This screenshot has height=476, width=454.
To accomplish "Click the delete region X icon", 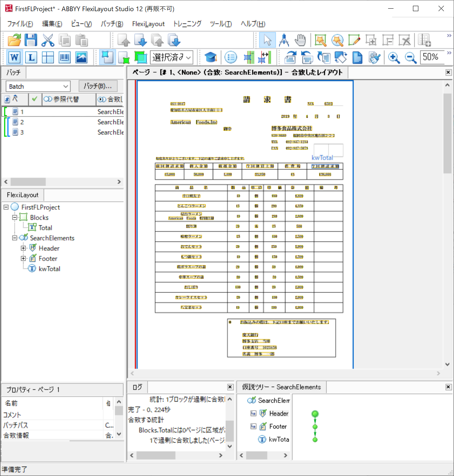I will coord(405,40).
